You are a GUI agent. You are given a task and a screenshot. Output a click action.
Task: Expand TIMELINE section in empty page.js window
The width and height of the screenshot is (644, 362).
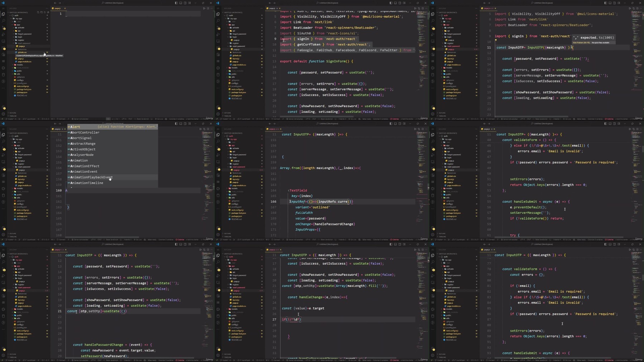click(13, 116)
